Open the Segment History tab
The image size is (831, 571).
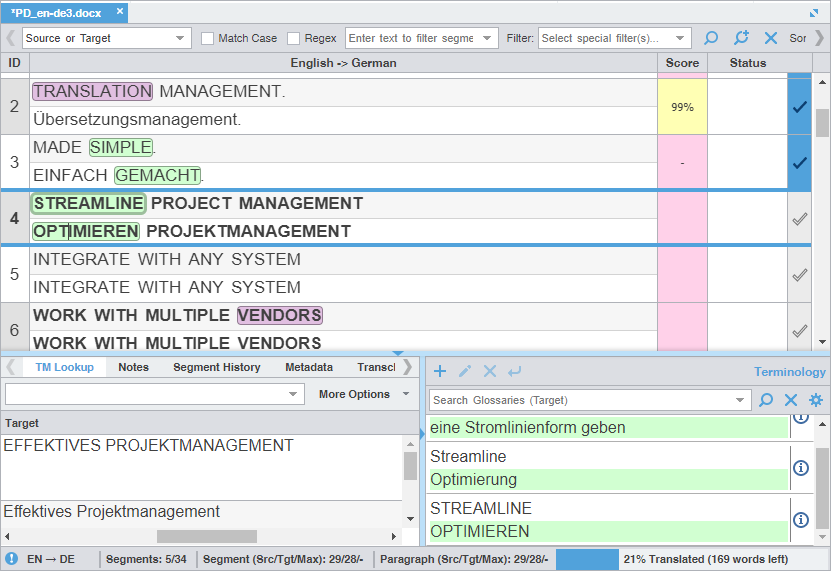point(216,367)
